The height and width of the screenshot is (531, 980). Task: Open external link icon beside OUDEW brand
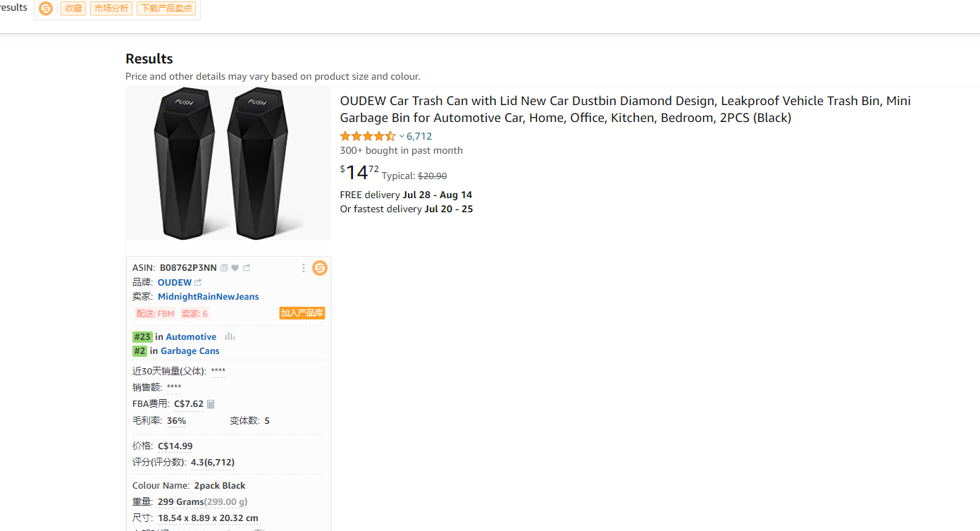click(x=198, y=283)
